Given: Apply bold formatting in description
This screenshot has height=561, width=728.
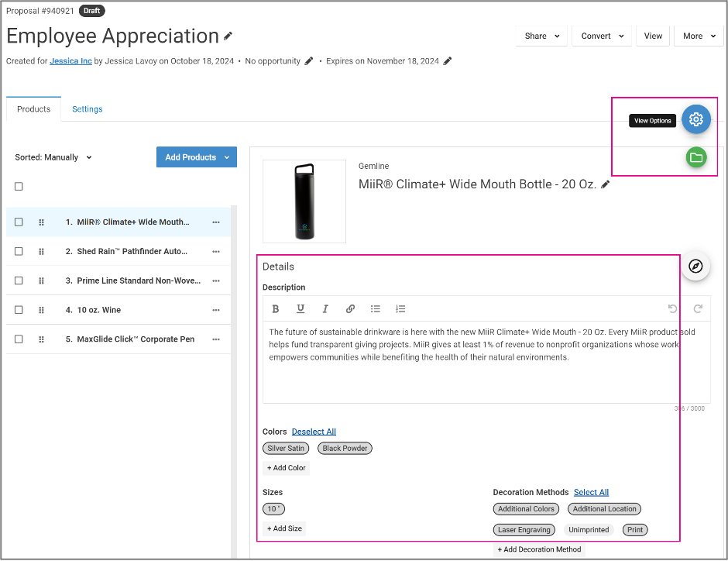Looking at the screenshot, I should 275,309.
